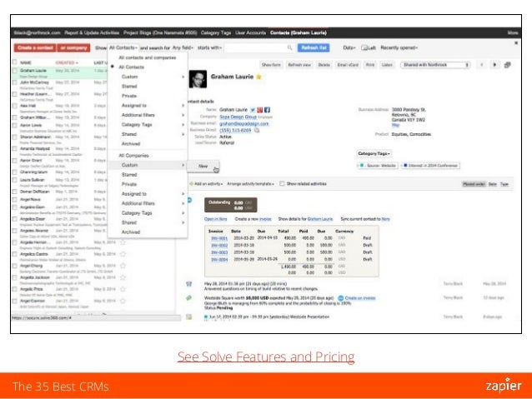Click the Left layout icon
Screen dimensions: 532x399
pos(364,47)
